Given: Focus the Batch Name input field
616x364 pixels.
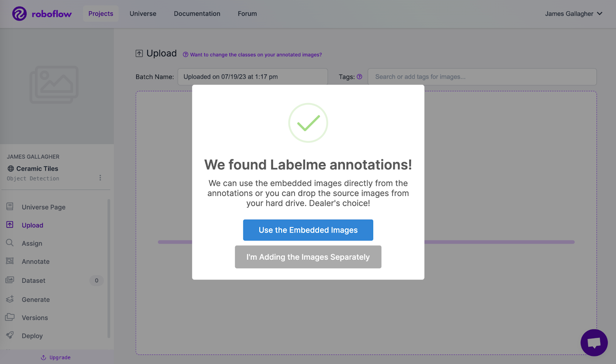Looking at the screenshot, I should [x=252, y=77].
